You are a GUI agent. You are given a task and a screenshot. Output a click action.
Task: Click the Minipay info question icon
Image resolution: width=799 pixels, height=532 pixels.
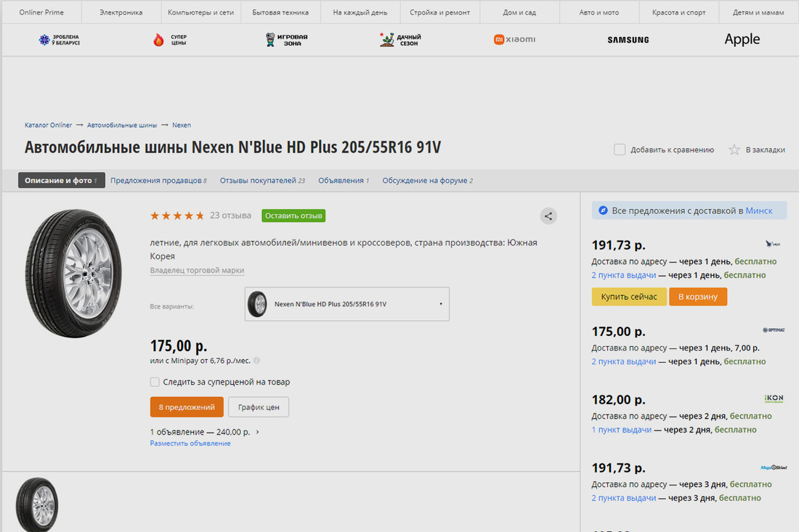point(256,360)
